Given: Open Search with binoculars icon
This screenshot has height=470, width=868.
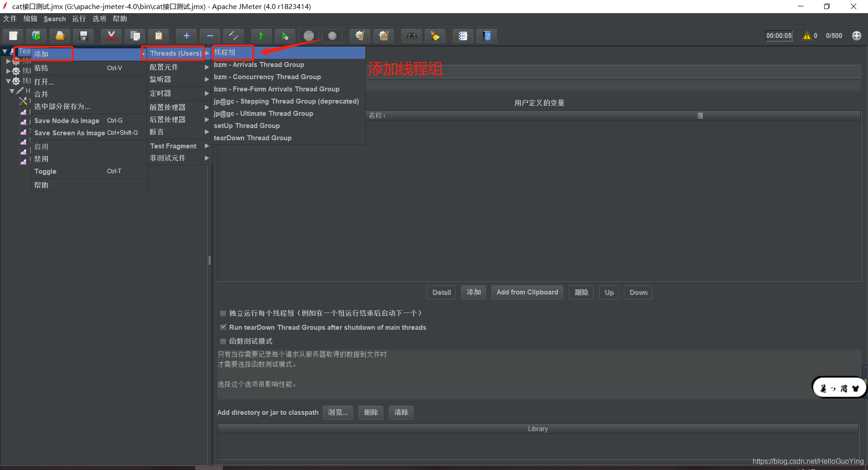Looking at the screenshot, I should (x=411, y=36).
